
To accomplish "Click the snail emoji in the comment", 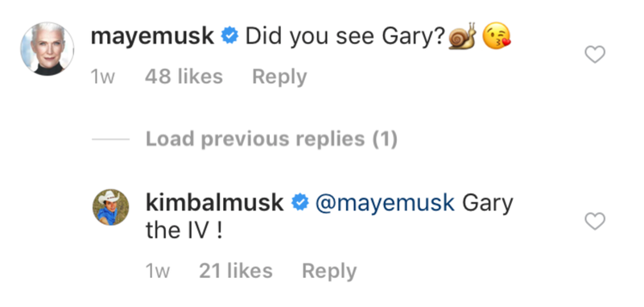I will click(x=462, y=36).
